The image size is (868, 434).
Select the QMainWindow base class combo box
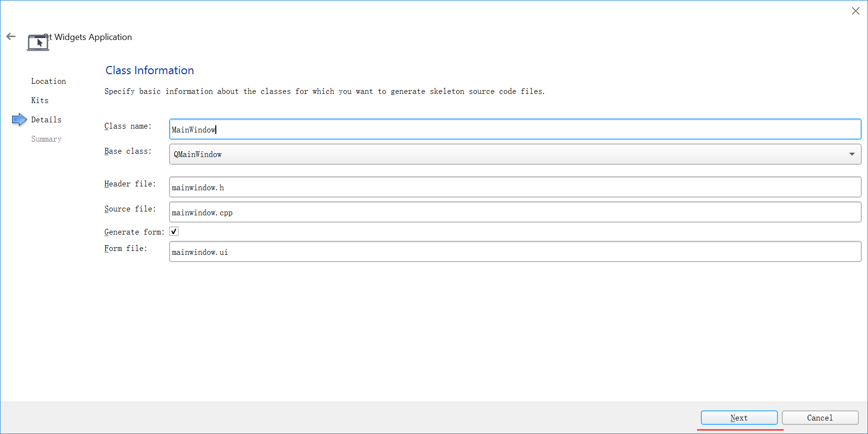tap(515, 154)
